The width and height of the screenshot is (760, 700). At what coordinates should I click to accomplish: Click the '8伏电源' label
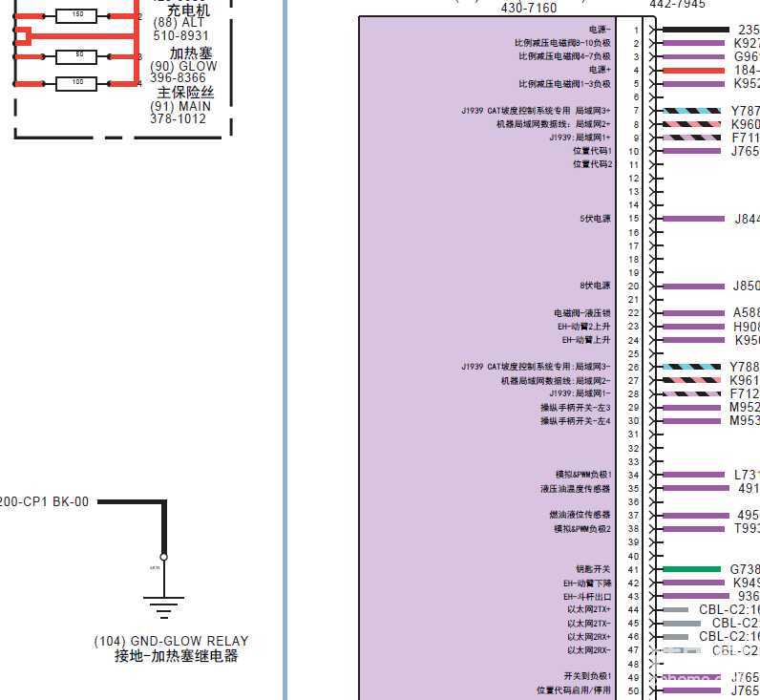point(595,286)
